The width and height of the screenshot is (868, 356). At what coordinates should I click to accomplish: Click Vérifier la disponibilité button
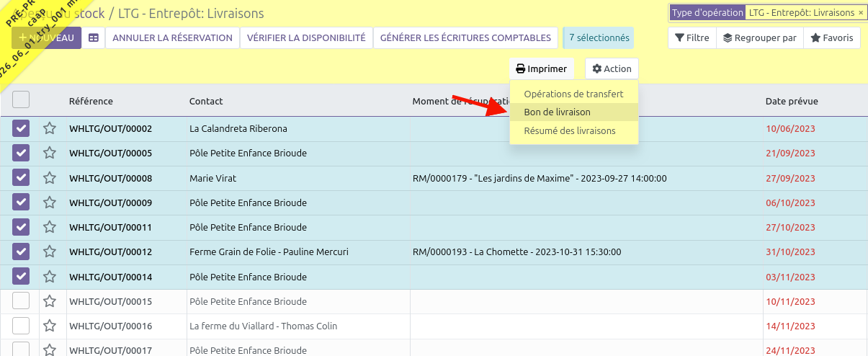(x=306, y=38)
